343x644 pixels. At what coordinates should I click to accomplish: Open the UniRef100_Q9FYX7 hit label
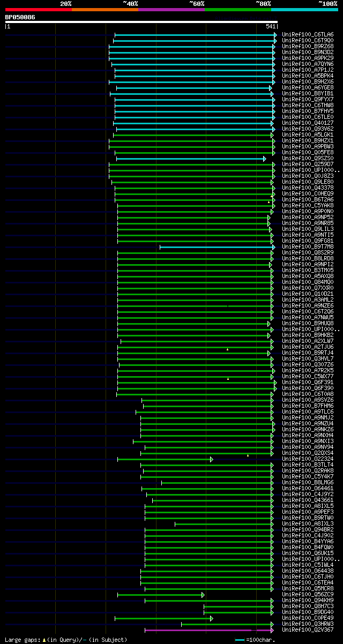308,99
